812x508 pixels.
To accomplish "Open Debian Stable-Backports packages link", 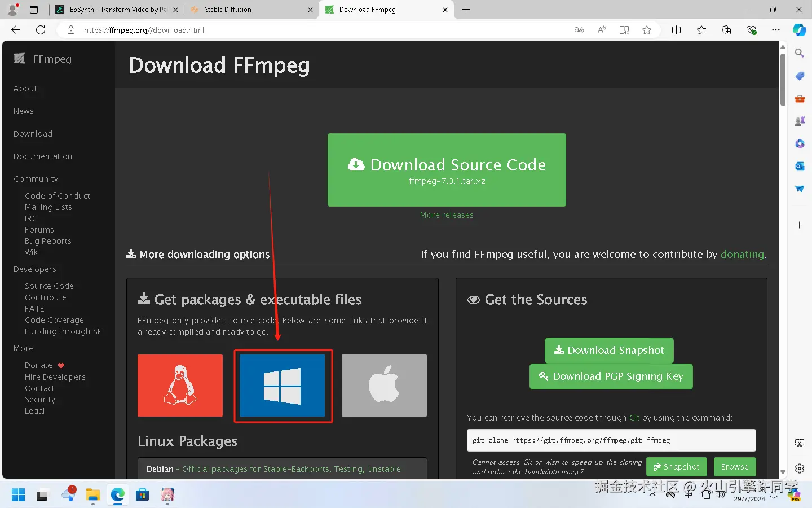I will point(256,469).
